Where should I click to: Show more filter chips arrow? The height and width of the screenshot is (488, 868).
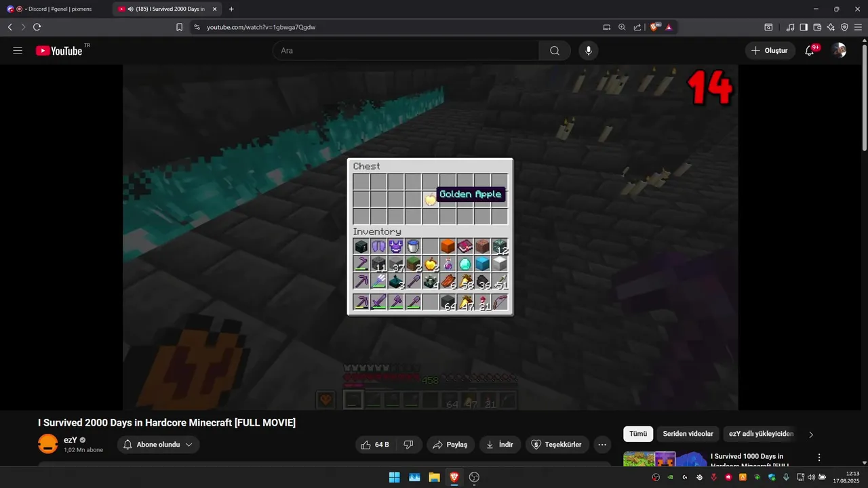tap(811, 434)
